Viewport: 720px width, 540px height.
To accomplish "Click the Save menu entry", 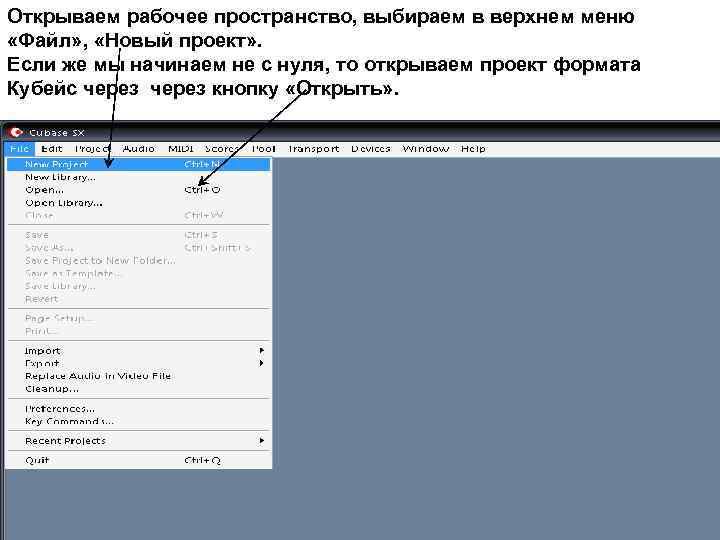I will (139, 235).
